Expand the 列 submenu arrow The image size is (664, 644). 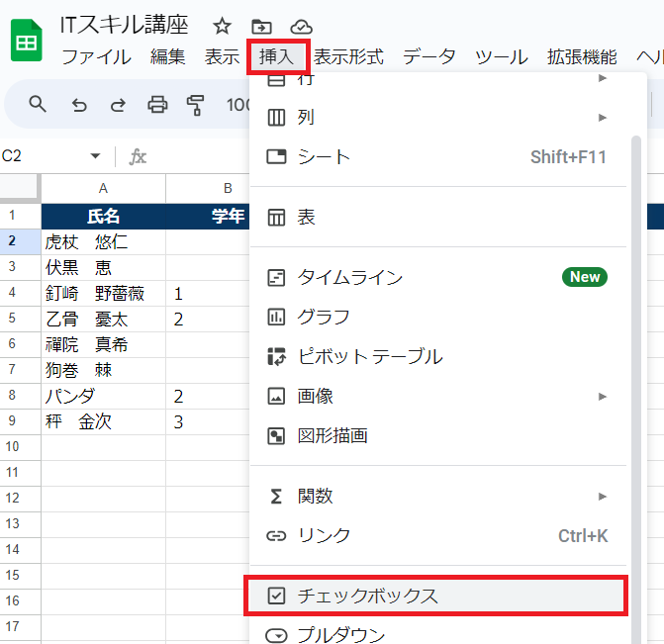point(603,118)
